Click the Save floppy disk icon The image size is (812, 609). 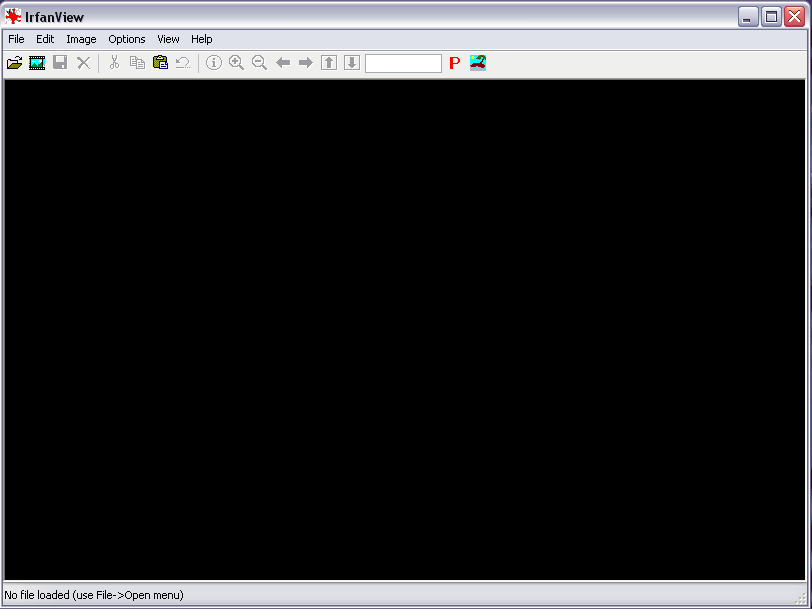click(60, 63)
